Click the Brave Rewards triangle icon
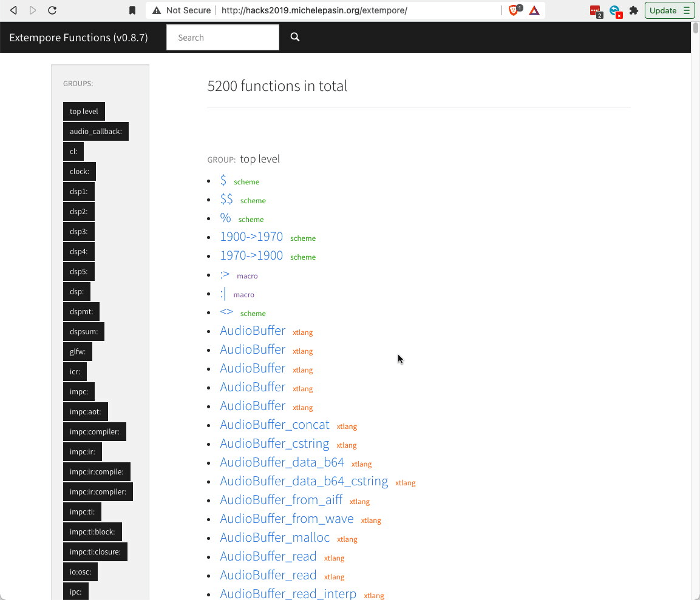 pos(534,10)
